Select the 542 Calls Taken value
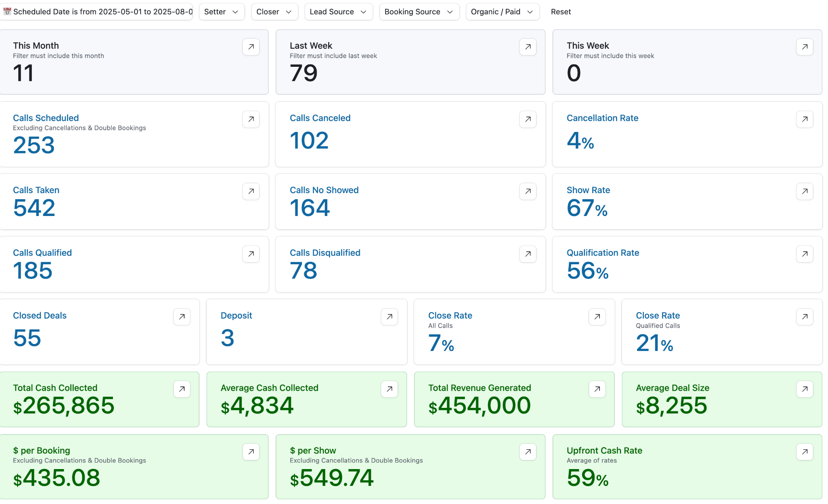828x504 pixels. pos(34,208)
